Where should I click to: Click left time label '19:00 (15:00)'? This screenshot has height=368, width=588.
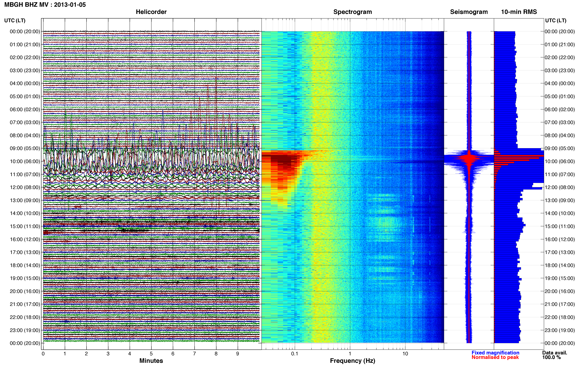(25, 278)
